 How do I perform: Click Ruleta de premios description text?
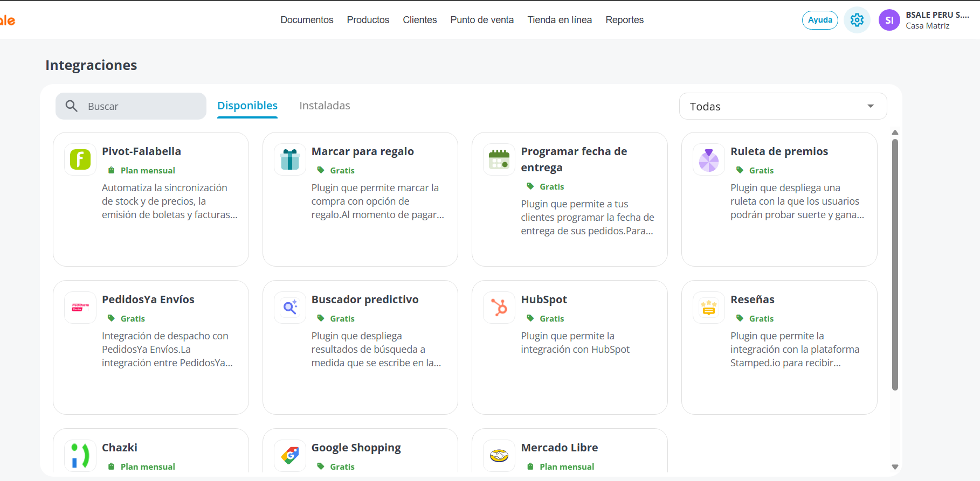797,201
